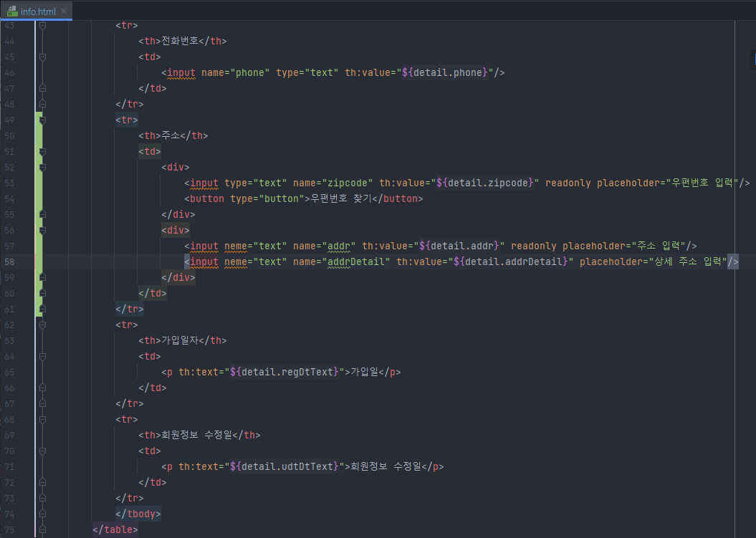Toggle the </table> fold end marker on line 75
Screen dimensions: 756x538
tap(42, 530)
